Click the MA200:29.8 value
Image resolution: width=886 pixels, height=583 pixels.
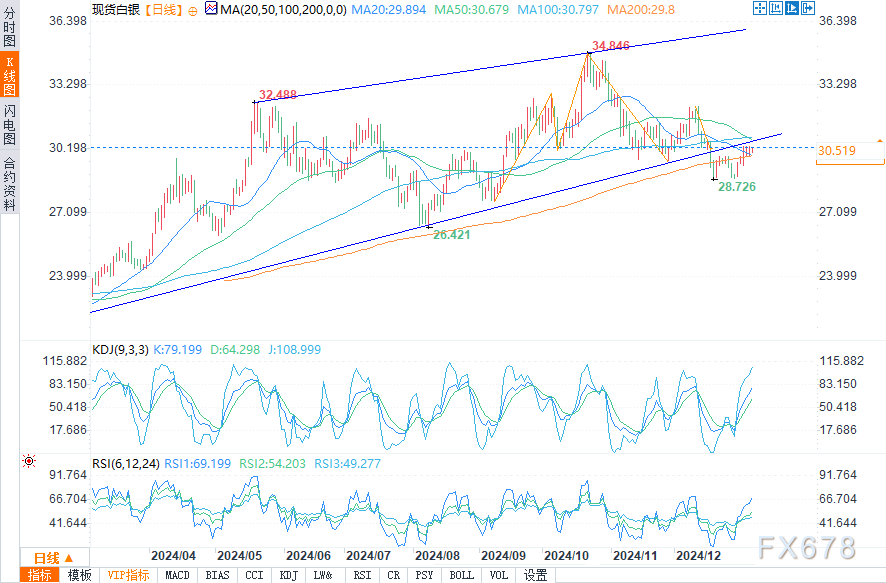(x=641, y=10)
